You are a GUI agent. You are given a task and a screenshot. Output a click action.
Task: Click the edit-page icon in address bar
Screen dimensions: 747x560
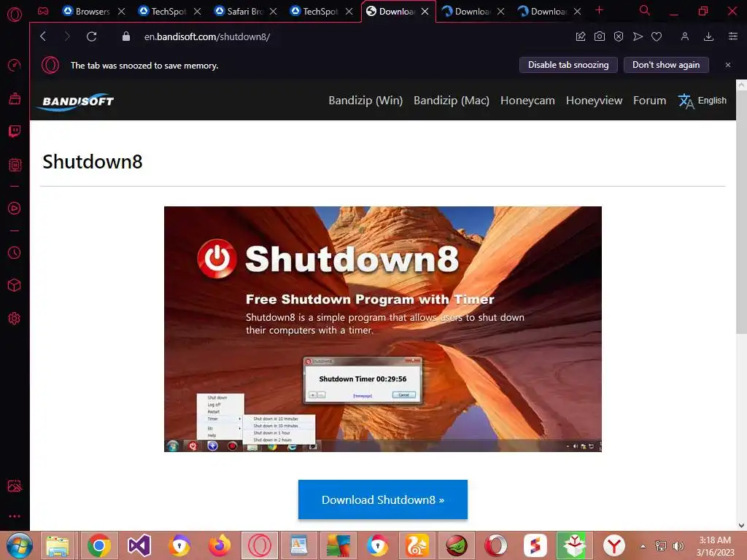(580, 36)
